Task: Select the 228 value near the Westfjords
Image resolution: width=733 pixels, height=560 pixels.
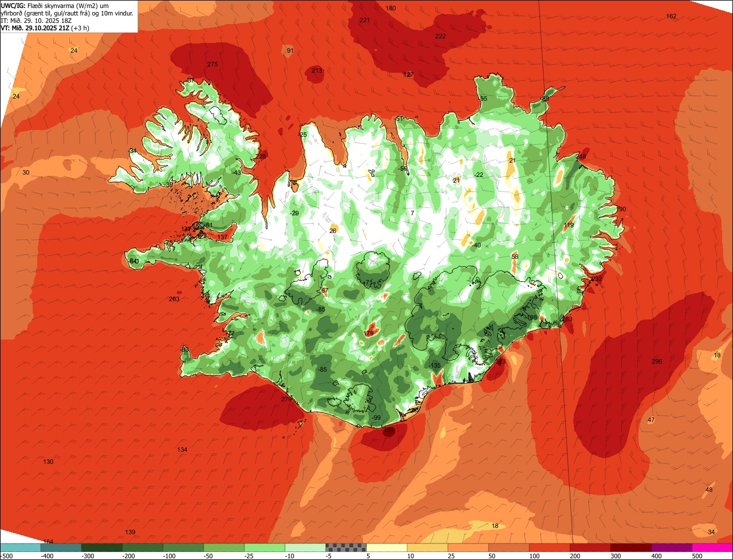Action: [x=261, y=156]
